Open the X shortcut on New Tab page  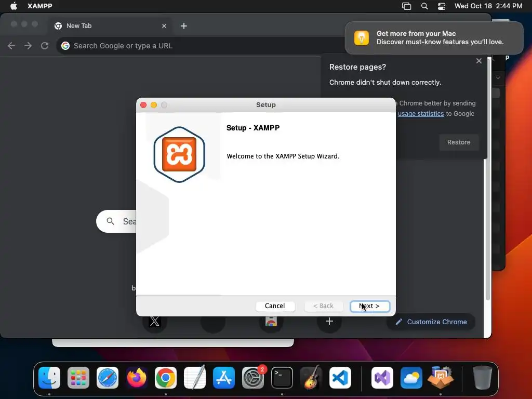(154, 321)
